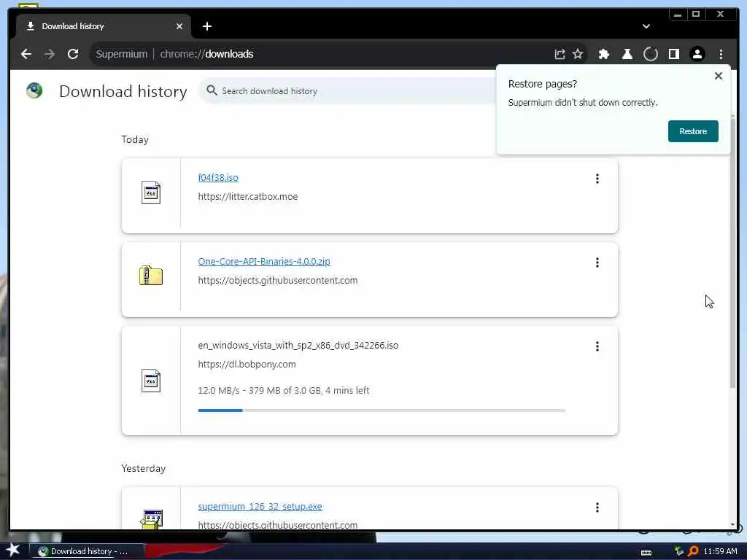
Task: Open the profile avatar menu
Action: coord(697,54)
